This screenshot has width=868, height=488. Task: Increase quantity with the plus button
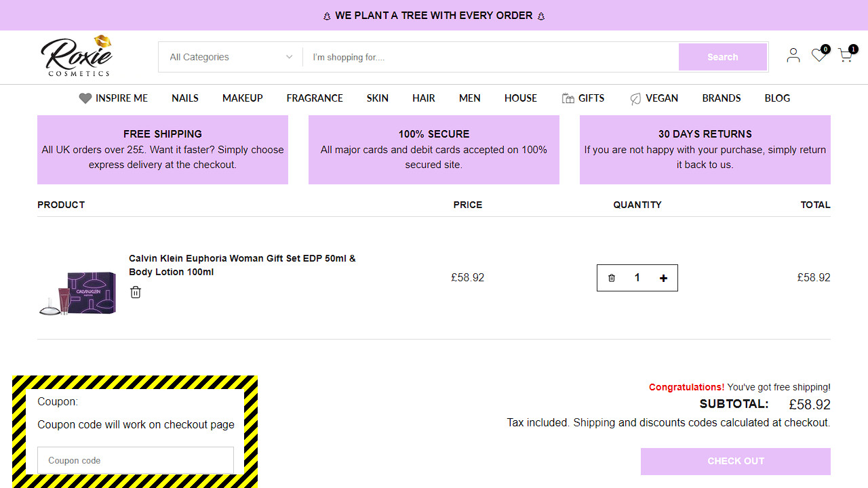click(663, 278)
